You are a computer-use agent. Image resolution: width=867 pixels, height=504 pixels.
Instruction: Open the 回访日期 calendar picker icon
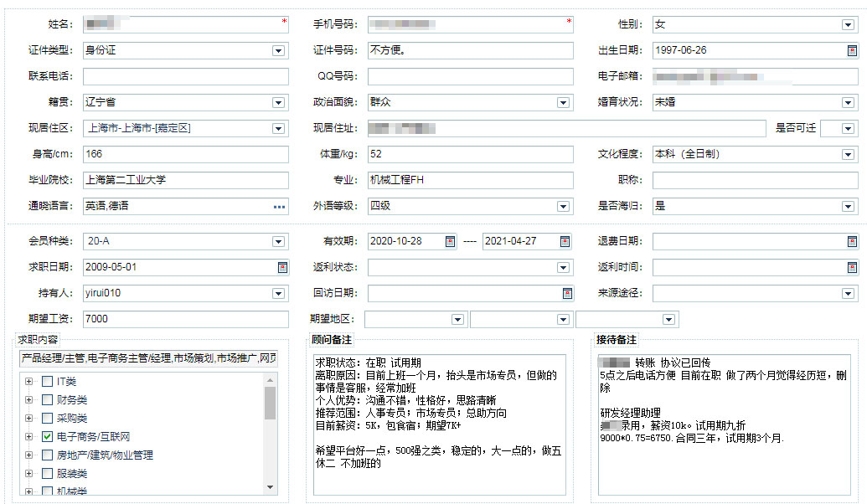pyautogui.click(x=567, y=294)
